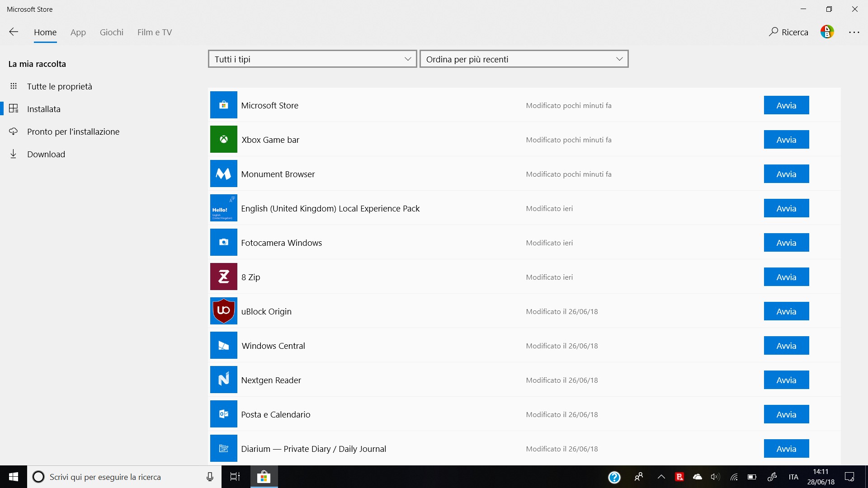Click the Nextgen Reader app icon

click(x=223, y=380)
